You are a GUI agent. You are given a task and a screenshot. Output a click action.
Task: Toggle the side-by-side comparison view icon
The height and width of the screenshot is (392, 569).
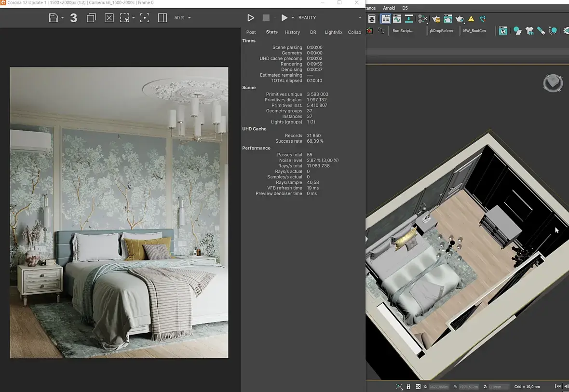click(x=163, y=18)
